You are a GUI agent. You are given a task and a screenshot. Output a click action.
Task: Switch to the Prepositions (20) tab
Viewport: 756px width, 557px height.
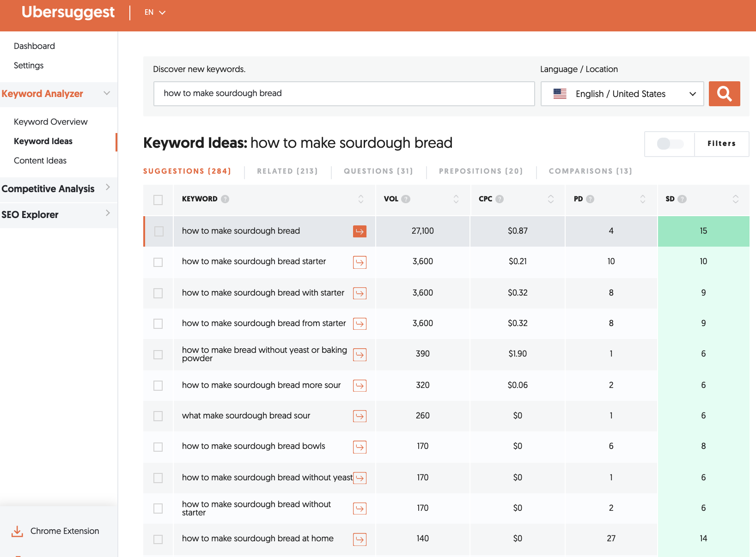click(481, 171)
